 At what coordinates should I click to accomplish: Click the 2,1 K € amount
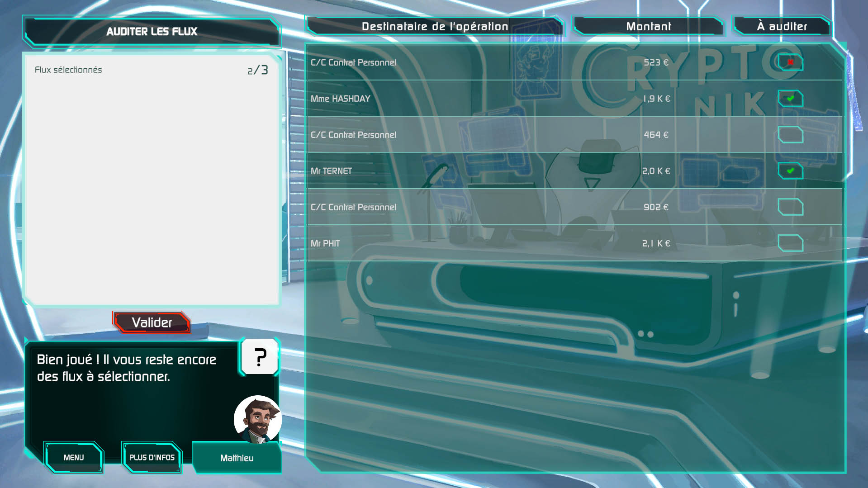656,243
